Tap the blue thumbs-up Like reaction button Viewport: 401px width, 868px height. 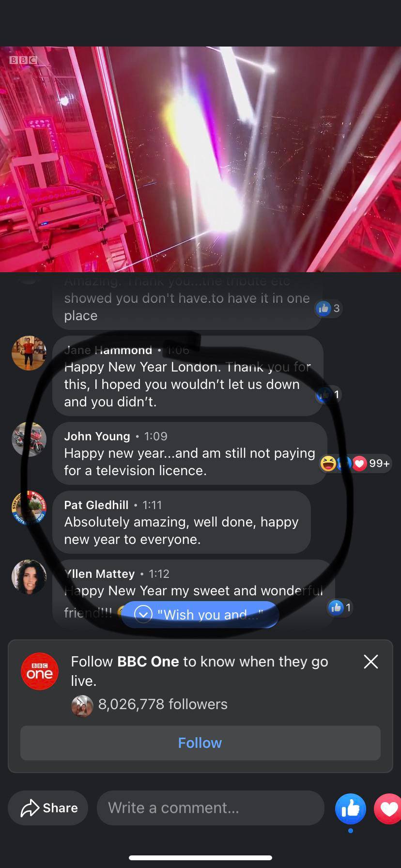[x=351, y=808]
